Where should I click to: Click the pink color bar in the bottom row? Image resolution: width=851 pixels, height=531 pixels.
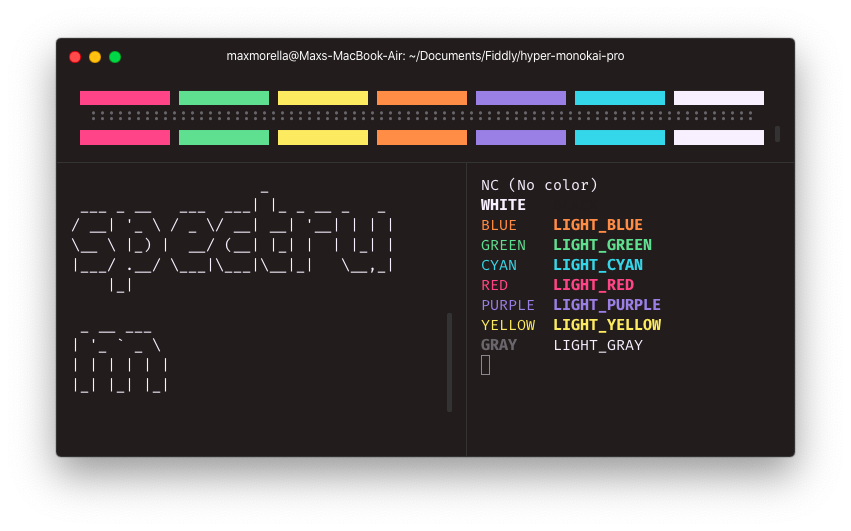click(x=125, y=137)
